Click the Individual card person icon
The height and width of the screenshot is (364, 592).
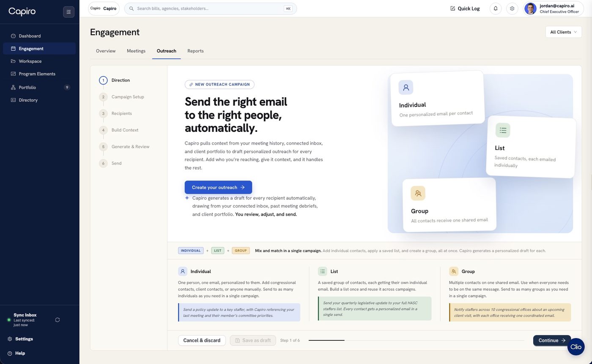pyautogui.click(x=406, y=88)
